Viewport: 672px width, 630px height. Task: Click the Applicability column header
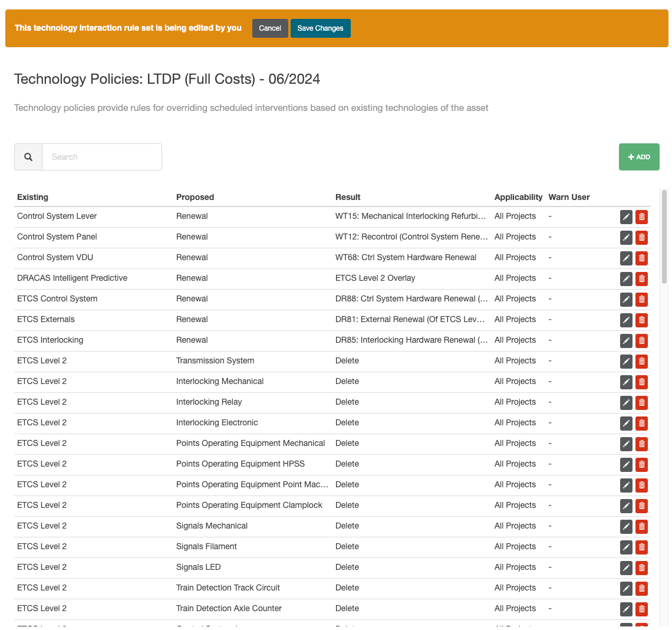point(518,197)
